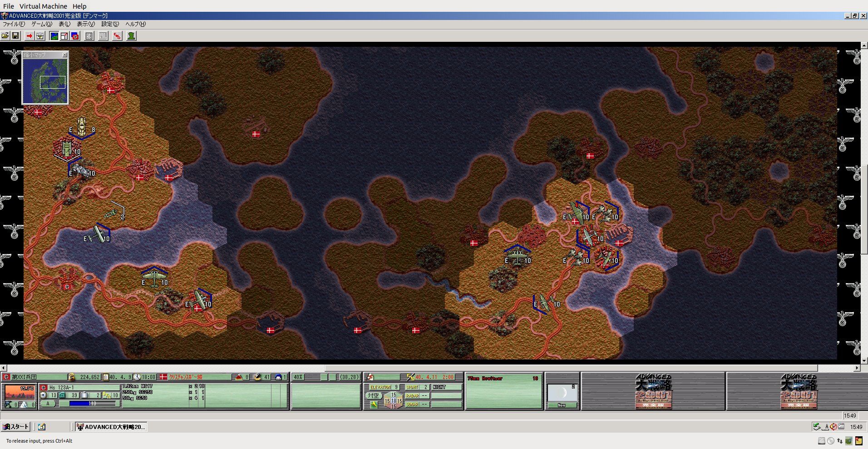The height and width of the screenshot is (449, 868).
Task: Click the 250kg SC250 weapon row
Action: tap(163, 392)
